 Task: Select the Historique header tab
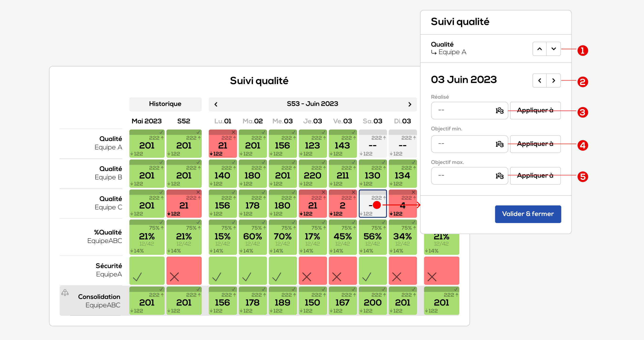[x=165, y=104]
